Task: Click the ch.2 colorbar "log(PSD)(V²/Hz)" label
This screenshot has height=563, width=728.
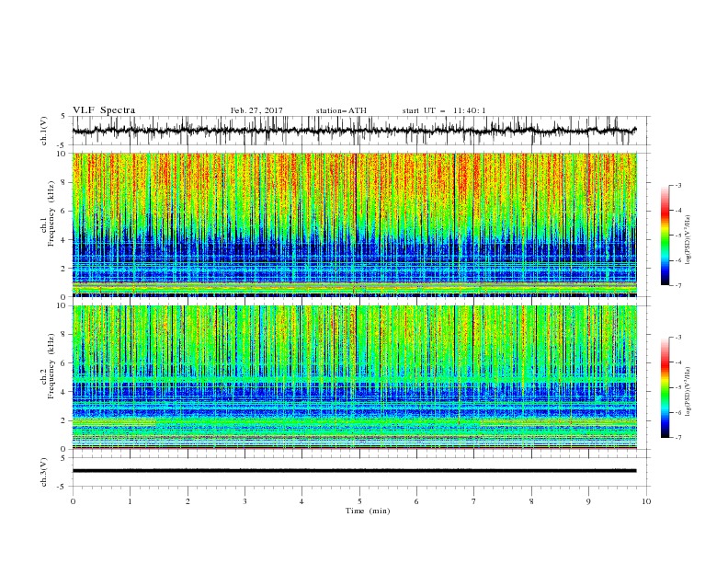Action: (x=688, y=391)
